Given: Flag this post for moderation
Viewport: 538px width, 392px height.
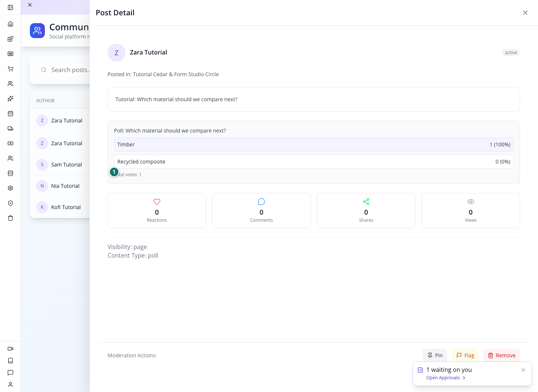Looking at the screenshot, I should pyautogui.click(x=465, y=355).
